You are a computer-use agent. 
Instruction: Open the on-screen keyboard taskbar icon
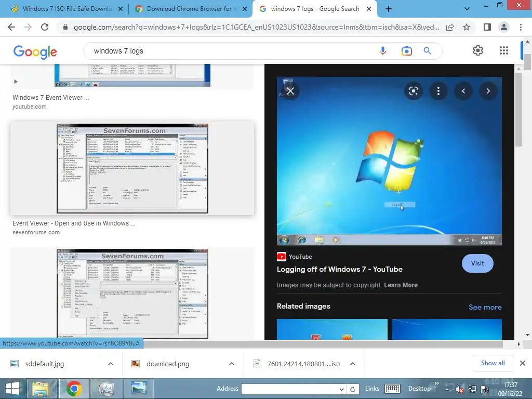tap(393, 389)
